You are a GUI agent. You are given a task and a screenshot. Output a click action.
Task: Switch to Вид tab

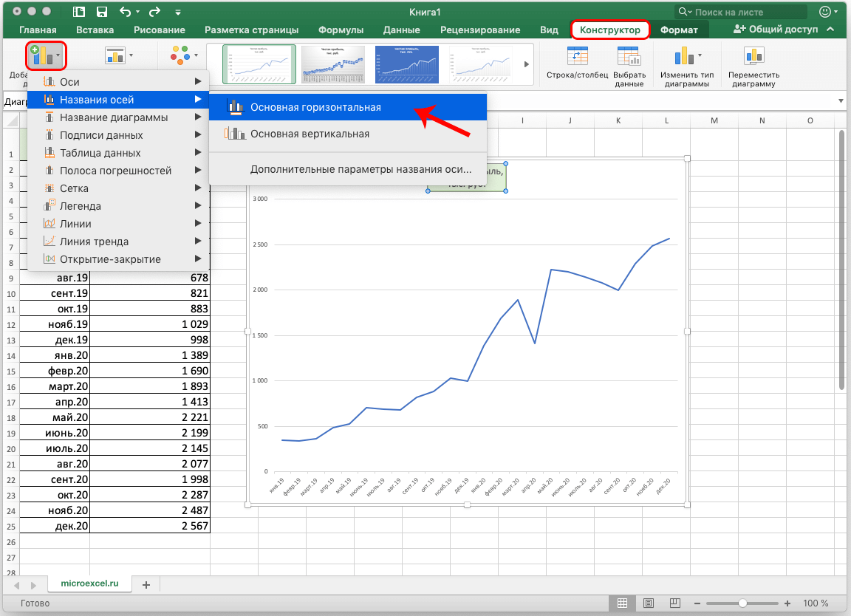[x=550, y=30]
